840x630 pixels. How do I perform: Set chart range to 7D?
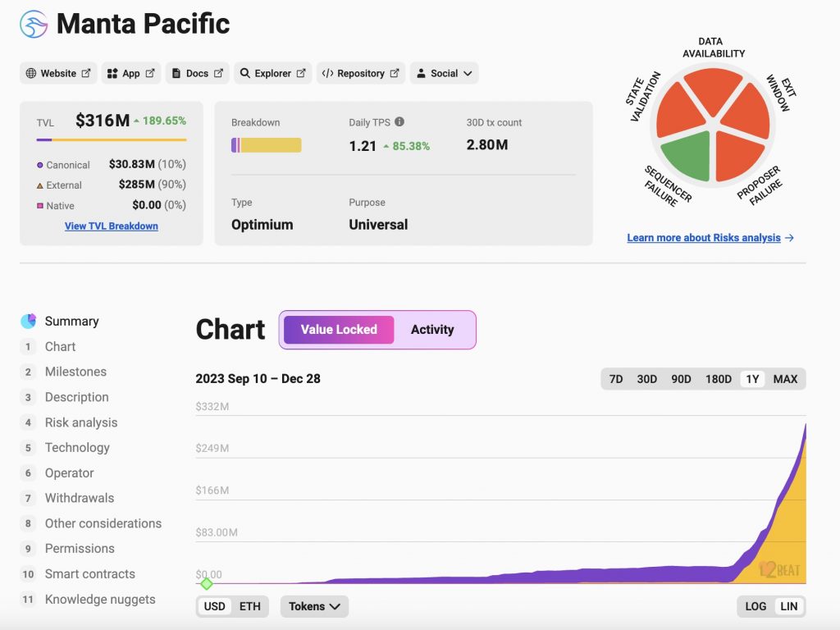616,379
